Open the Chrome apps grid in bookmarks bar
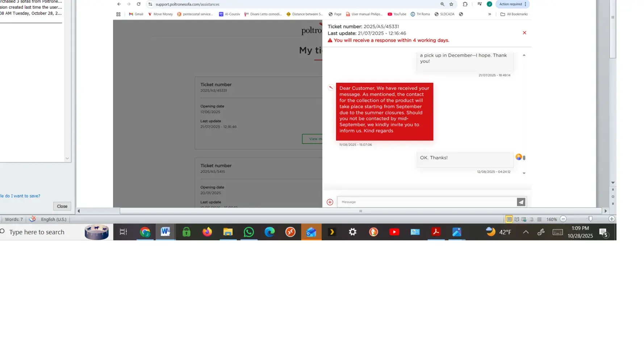The width and height of the screenshot is (644, 362). click(118, 14)
